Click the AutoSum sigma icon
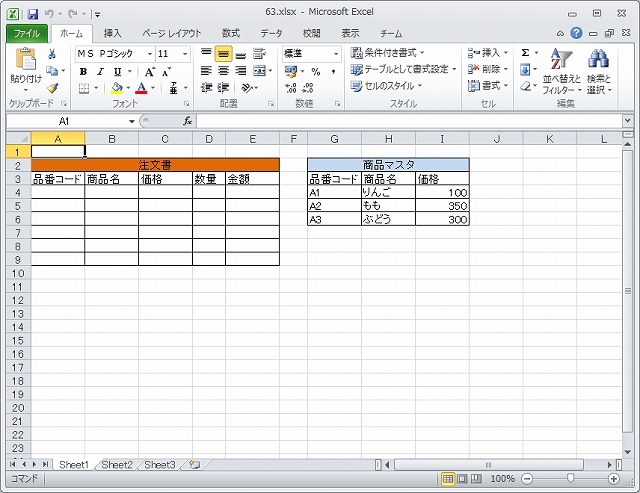Screen dimensions: 640x493 click(x=524, y=53)
